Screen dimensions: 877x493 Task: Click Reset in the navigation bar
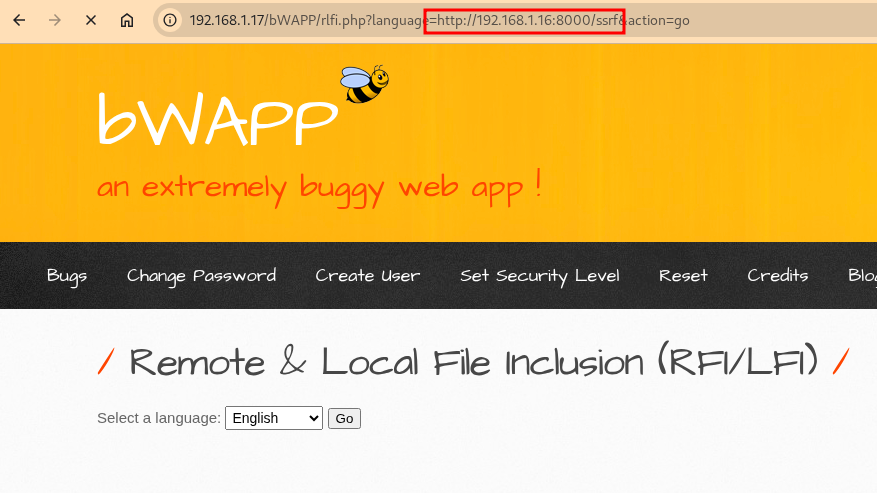click(x=683, y=276)
